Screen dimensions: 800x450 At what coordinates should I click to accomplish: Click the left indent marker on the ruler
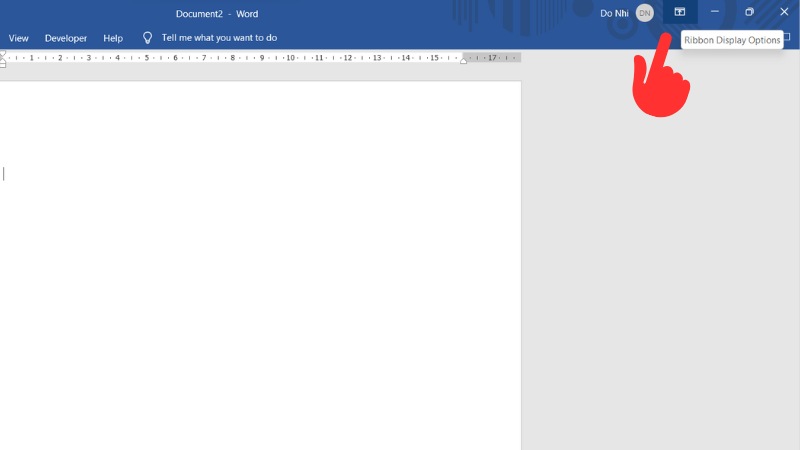pyautogui.click(x=3, y=63)
